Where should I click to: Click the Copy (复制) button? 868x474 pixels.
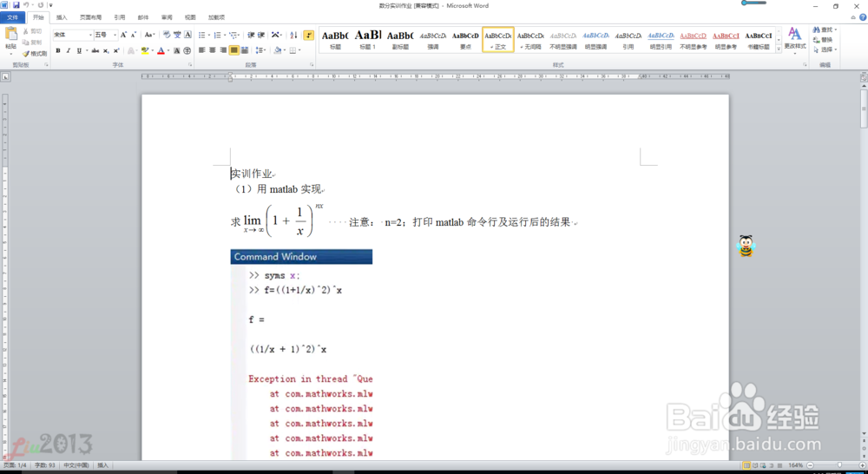pyautogui.click(x=33, y=42)
